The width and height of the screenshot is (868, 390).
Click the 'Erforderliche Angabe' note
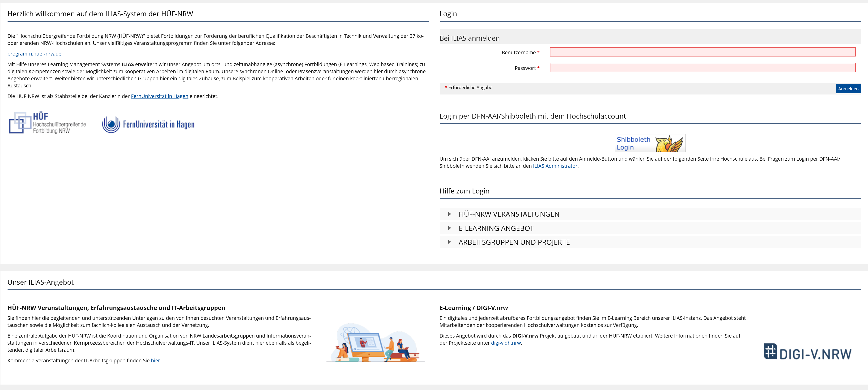point(468,88)
